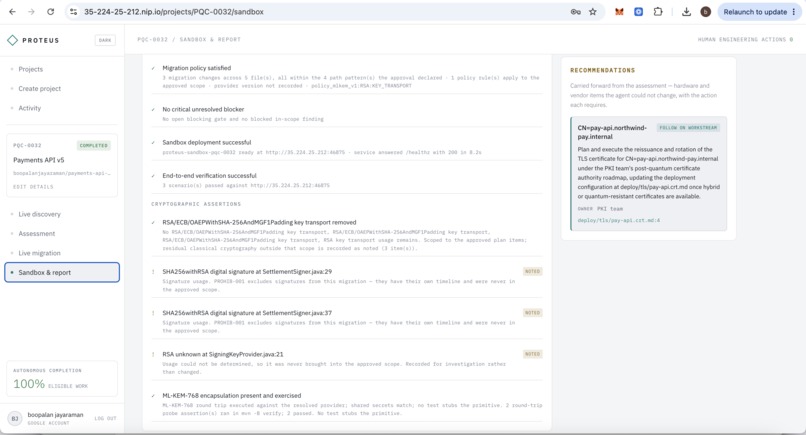Click warning mark beside SigningKeyProvider.java:21
806x435 pixels.
pos(153,354)
